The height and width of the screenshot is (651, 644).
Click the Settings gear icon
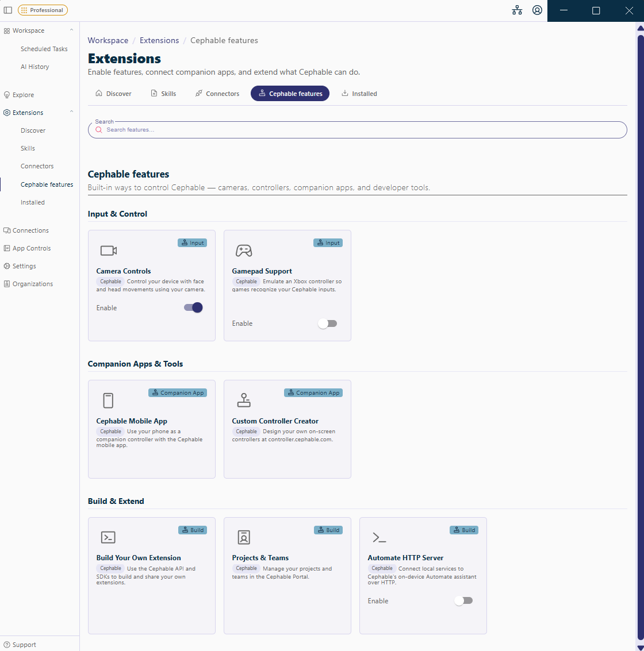pyautogui.click(x=7, y=266)
